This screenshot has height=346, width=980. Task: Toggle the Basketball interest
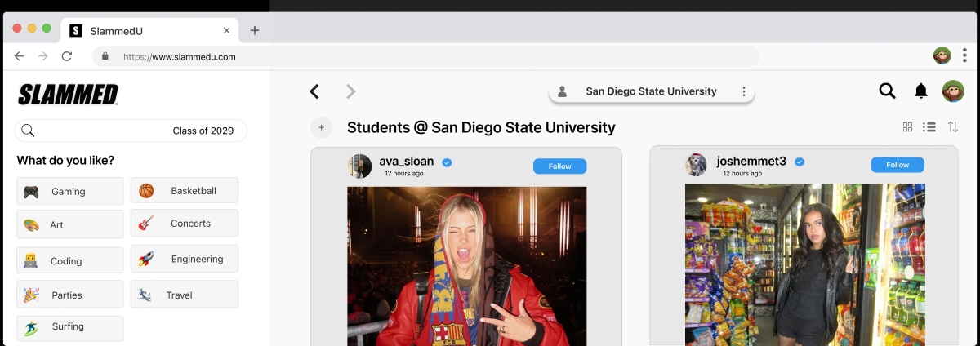pyautogui.click(x=185, y=191)
